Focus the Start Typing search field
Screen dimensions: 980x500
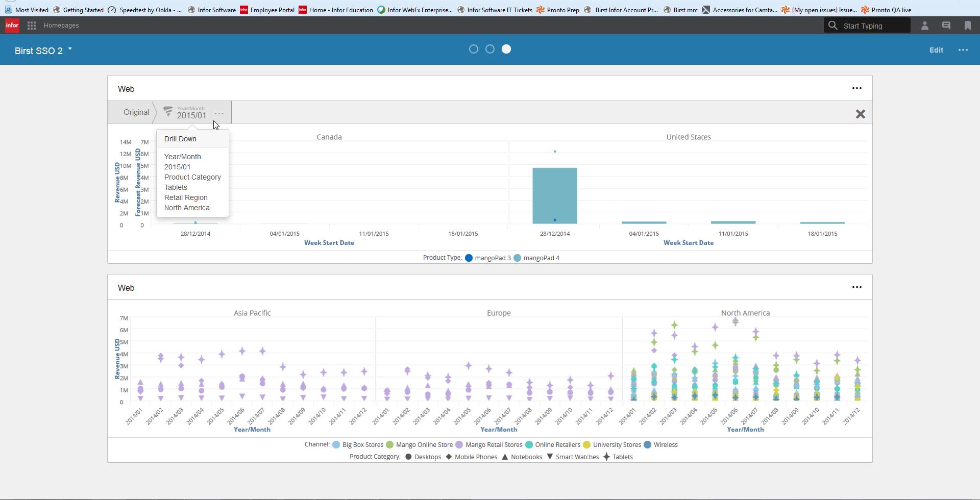[x=873, y=26]
